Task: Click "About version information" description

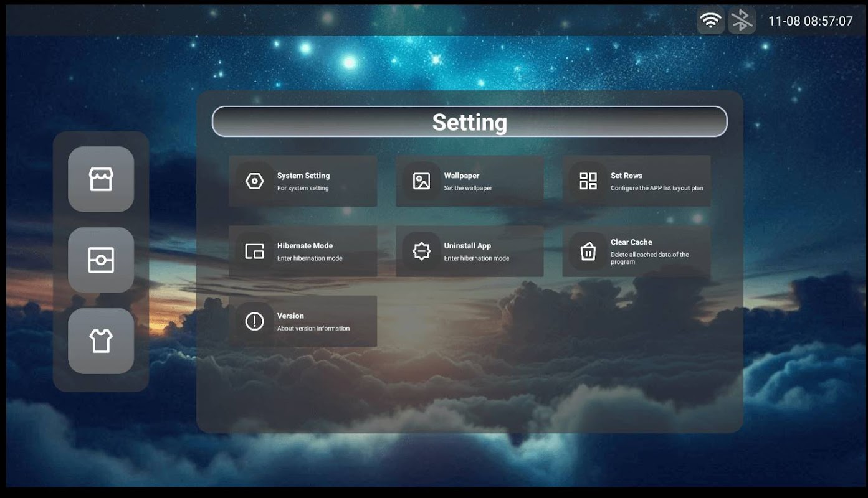Action: tap(313, 328)
